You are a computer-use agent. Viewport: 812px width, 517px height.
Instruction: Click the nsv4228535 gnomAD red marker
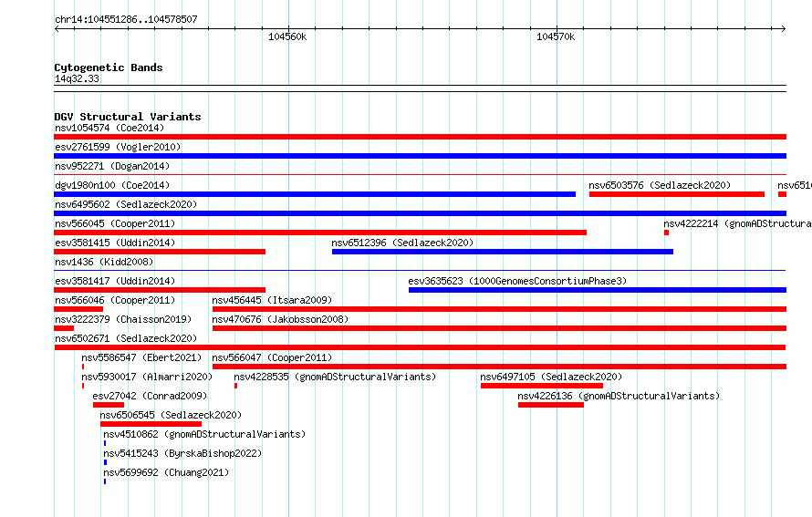[x=235, y=386]
